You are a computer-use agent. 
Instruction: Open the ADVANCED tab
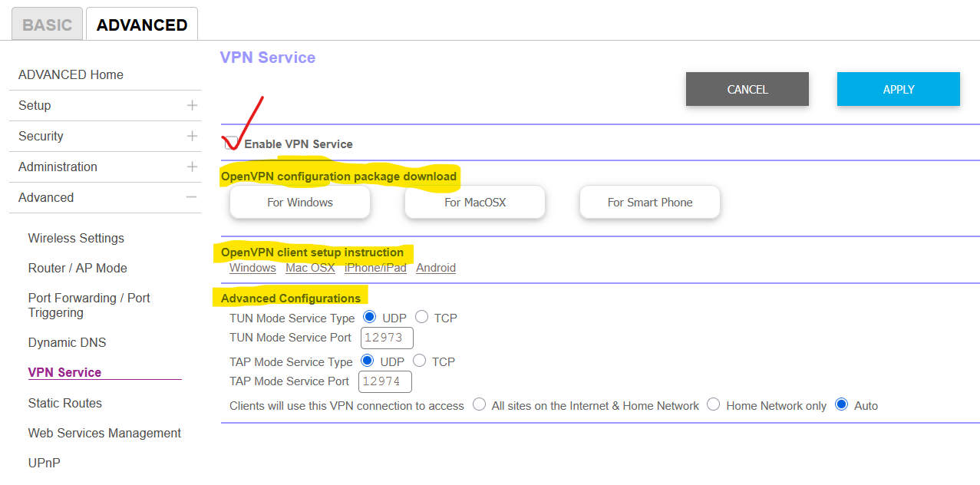click(x=142, y=25)
